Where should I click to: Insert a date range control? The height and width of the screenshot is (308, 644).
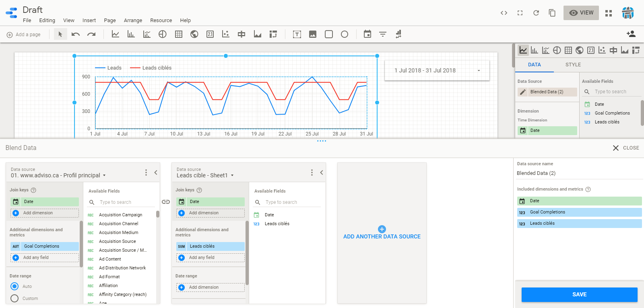pos(367,34)
